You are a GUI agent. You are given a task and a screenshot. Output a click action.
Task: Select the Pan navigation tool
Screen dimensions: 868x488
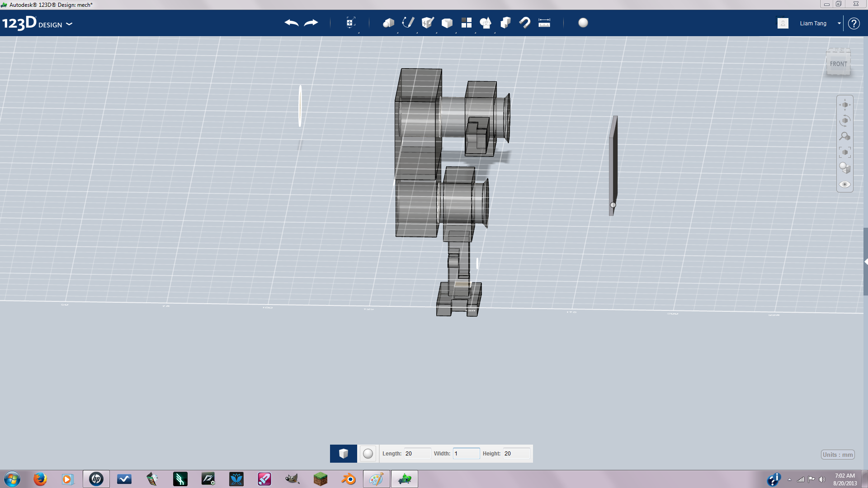(845, 105)
